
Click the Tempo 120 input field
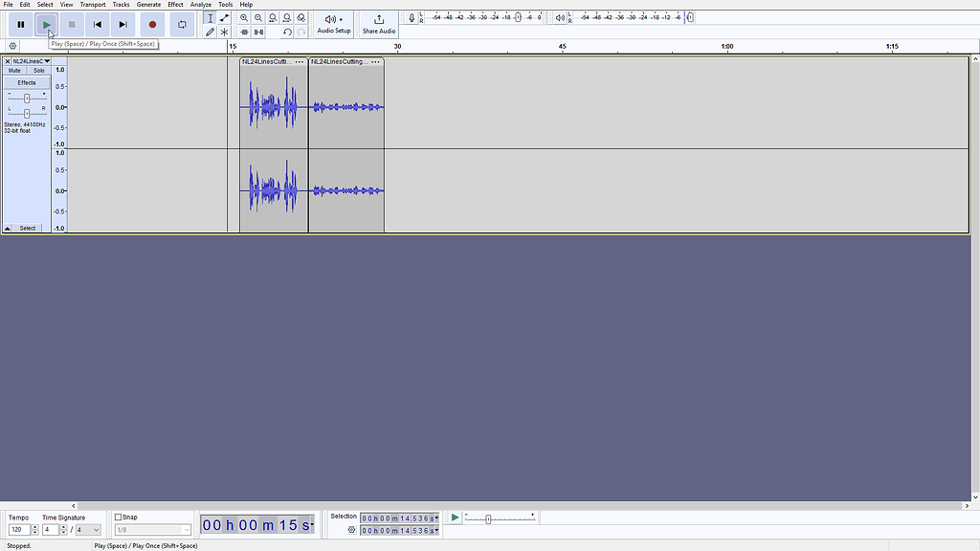point(19,530)
